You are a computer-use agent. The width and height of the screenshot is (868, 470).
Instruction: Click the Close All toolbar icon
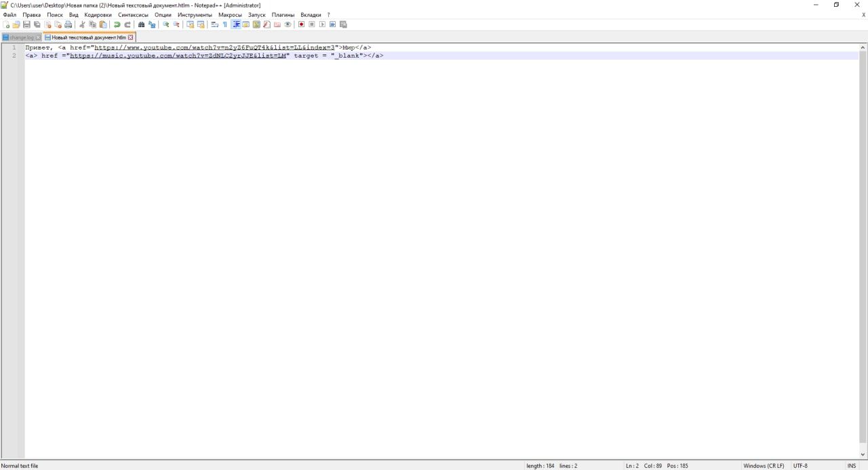(58, 24)
